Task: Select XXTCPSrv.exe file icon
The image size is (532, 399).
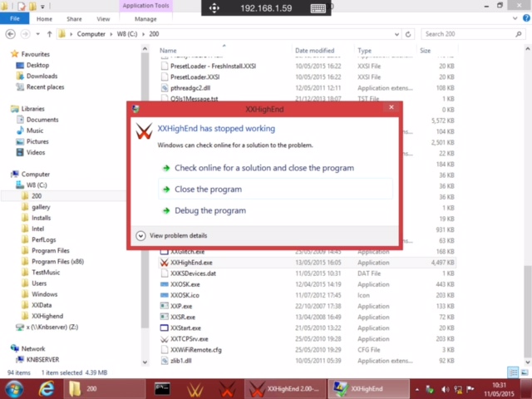Action: [x=165, y=339]
